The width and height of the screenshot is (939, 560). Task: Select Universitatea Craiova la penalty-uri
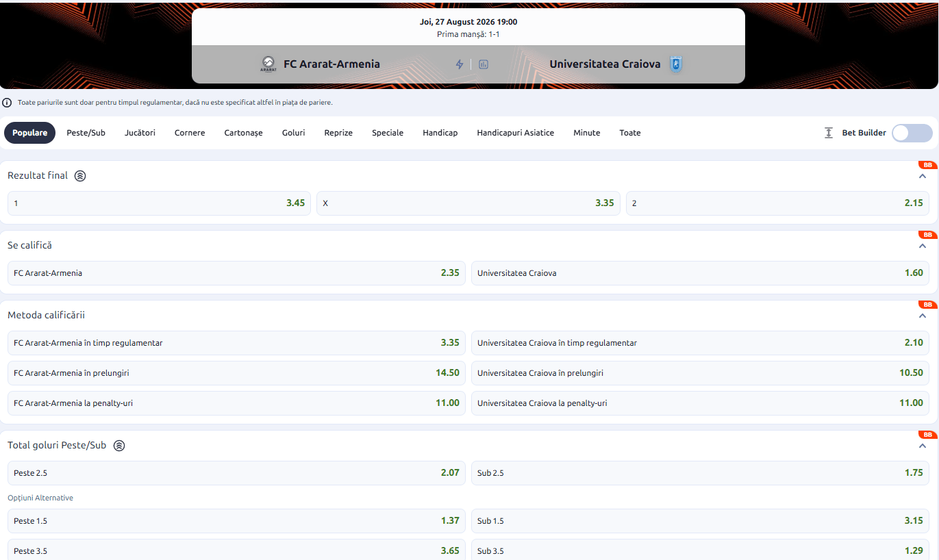tap(700, 403)
